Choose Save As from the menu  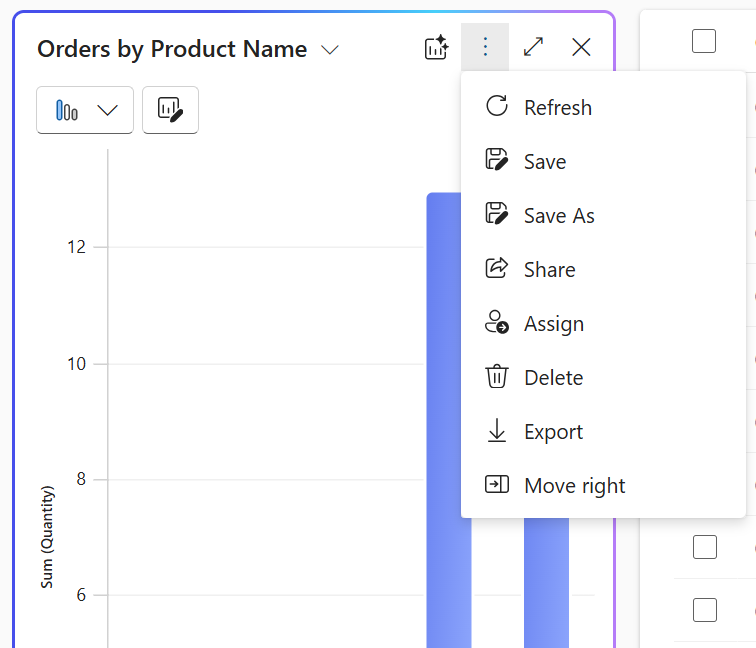[559, 216]
